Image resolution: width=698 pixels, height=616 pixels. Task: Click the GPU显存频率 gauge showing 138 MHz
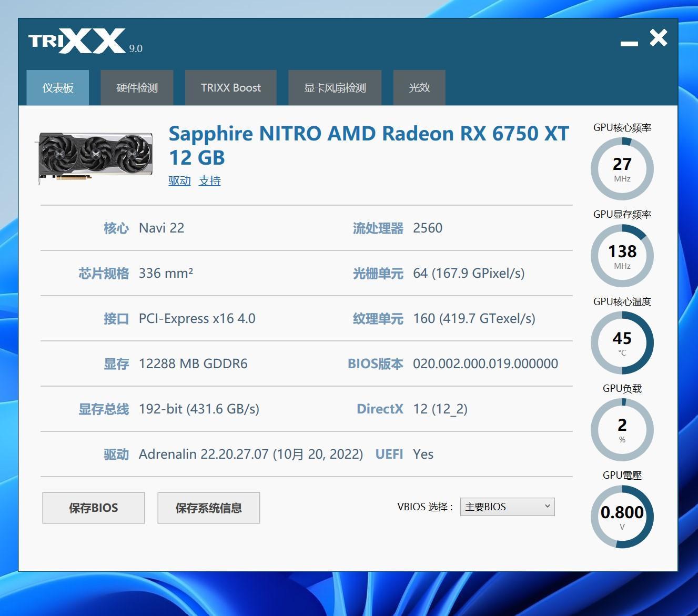click(x=622, y=256)
